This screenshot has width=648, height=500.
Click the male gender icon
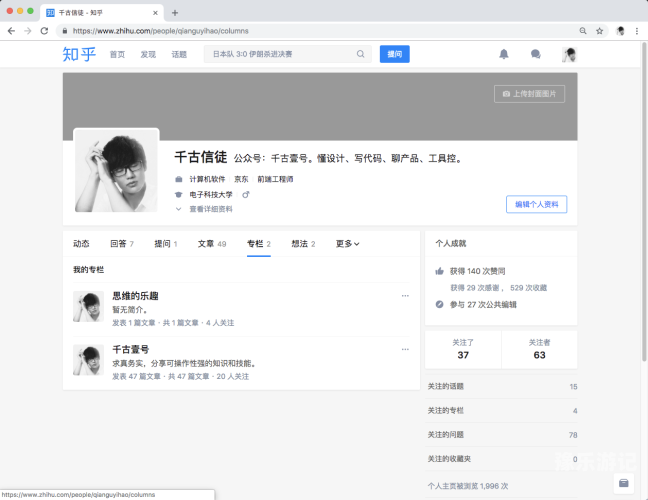pyautogui.click(x=246, y=195)
